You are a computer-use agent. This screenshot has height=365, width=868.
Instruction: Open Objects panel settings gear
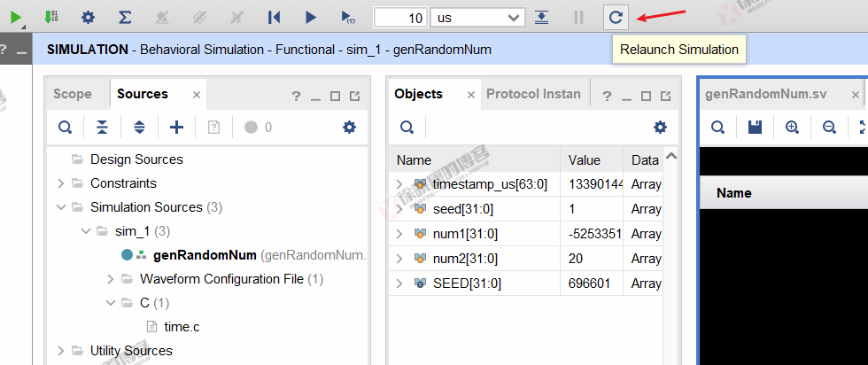pyautogui.click(x=659, y=128)
